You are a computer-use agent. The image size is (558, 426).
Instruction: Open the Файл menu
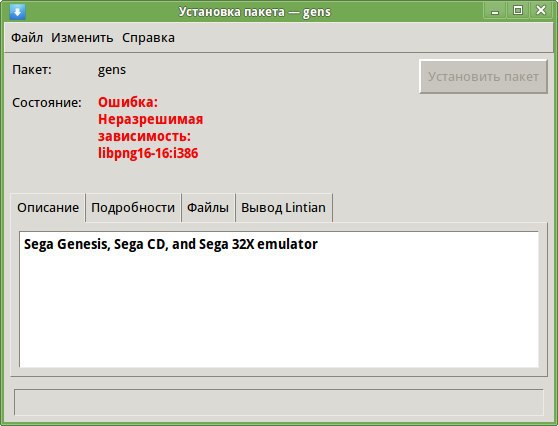27,38
